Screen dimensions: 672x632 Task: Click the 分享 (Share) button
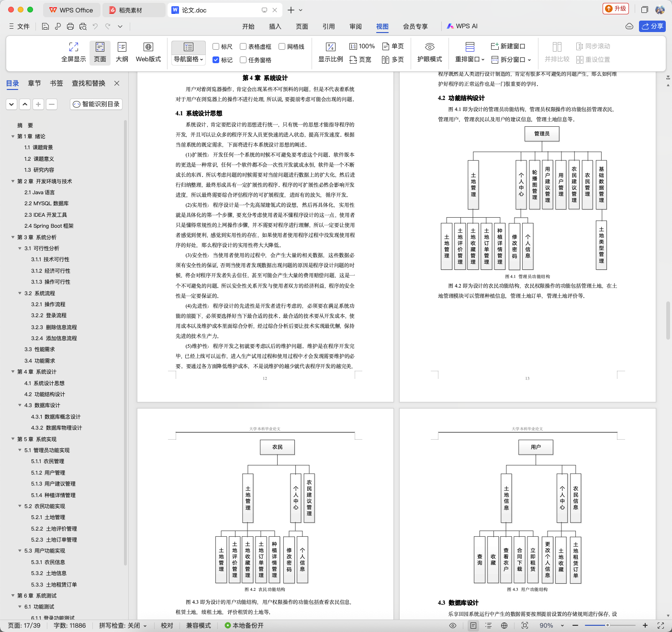click(652, 26)
